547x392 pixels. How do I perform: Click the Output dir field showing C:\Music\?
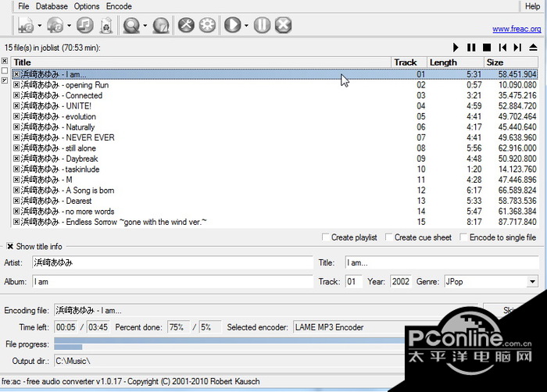[230, 361]
